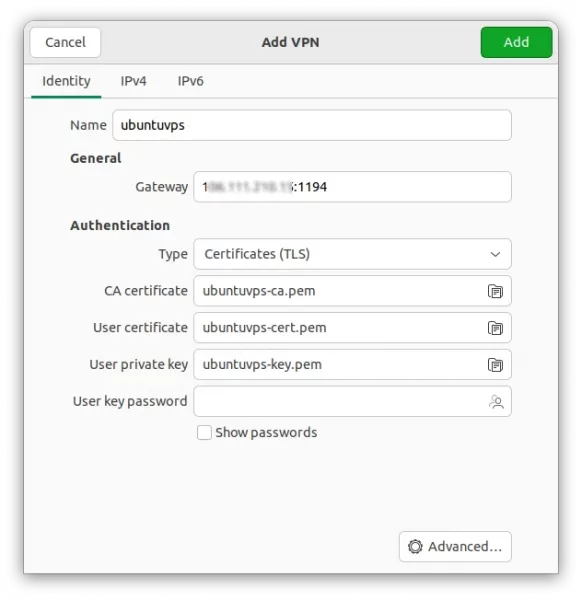
Task: Switch to the IPv6 tab
Action: tap(190, 81)
